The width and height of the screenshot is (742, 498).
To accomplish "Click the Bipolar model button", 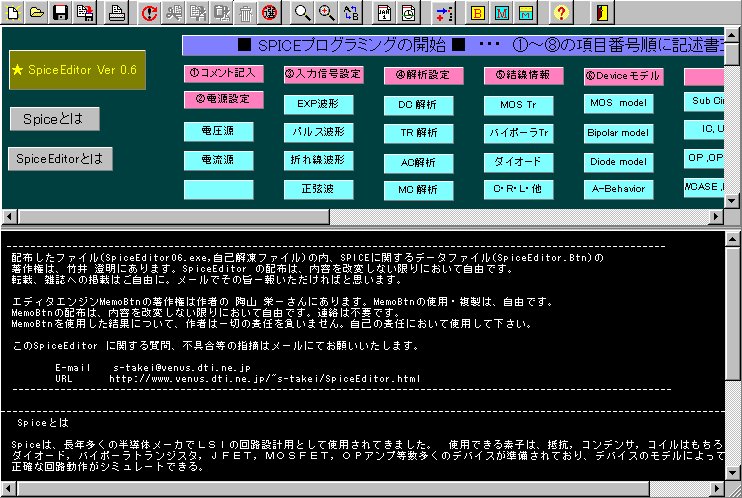I will 618,133.
